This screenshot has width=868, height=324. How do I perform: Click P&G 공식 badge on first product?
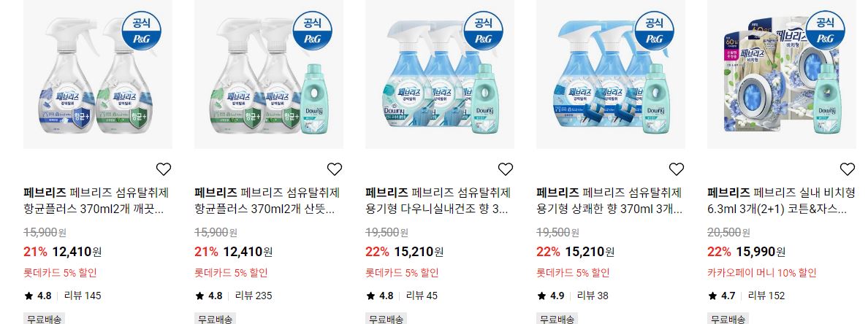pos(142,31)
